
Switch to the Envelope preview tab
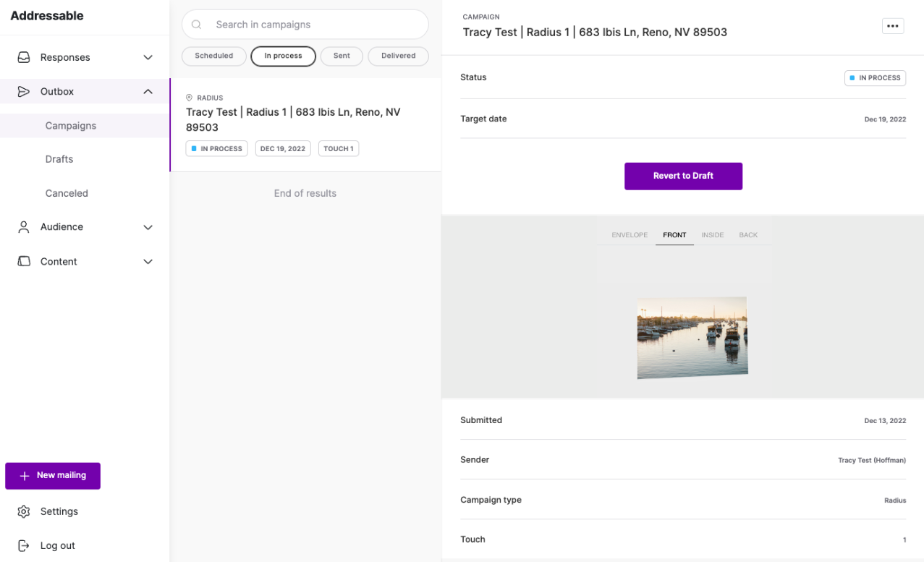[x=630, y=235]
